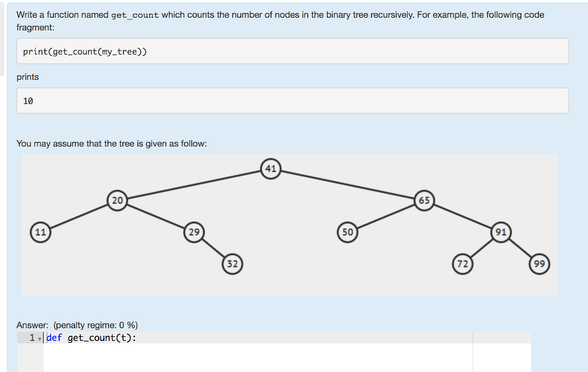Select tree node 20 in the diagram
Image resolution: width=588 pixels, height=372 pixels.
(117, 201)
